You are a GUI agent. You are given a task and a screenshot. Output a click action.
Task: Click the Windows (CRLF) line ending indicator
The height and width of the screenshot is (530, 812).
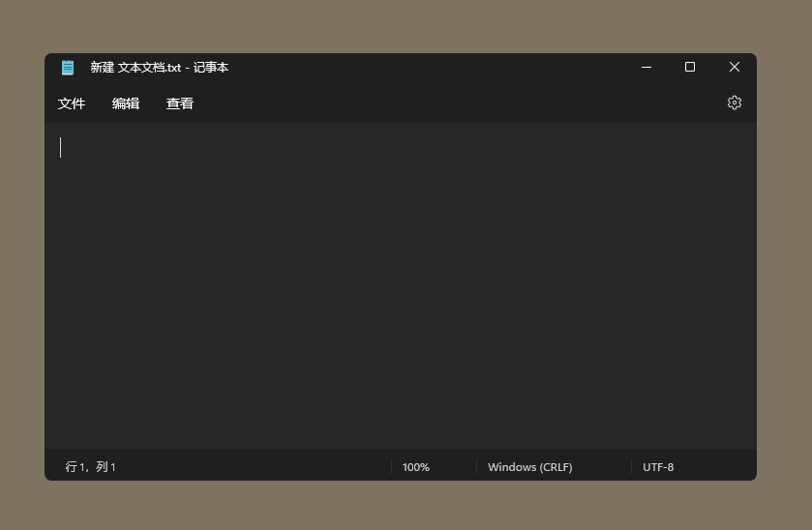click(529, 467)
